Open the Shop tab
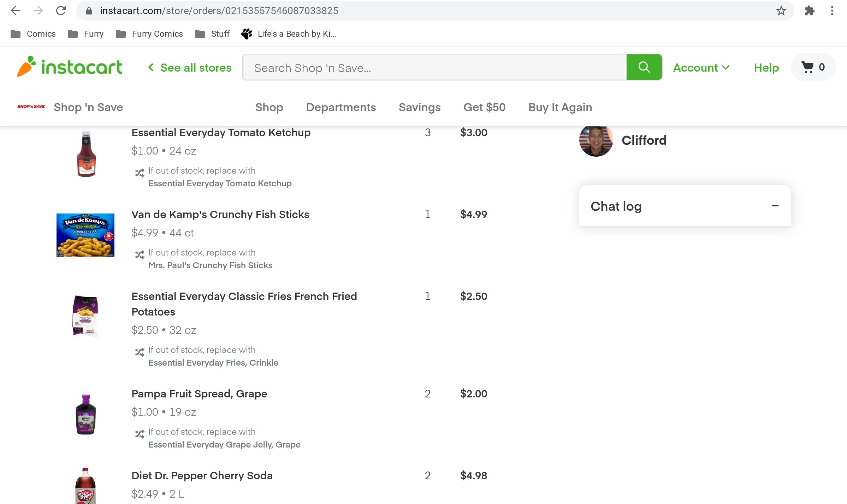847x504 pixels. click(269, 107)
